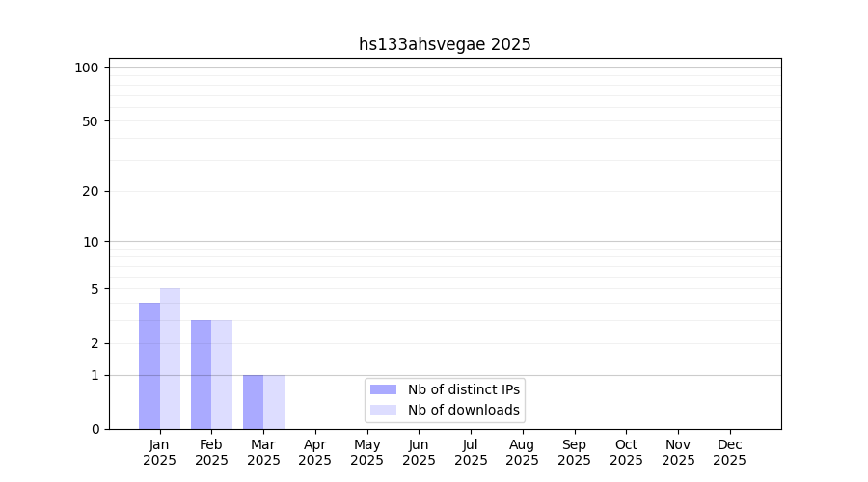Viewport: 868px width, 482px height.
Task: Click the Aug 2025 x-axis label
Action: 523,452
